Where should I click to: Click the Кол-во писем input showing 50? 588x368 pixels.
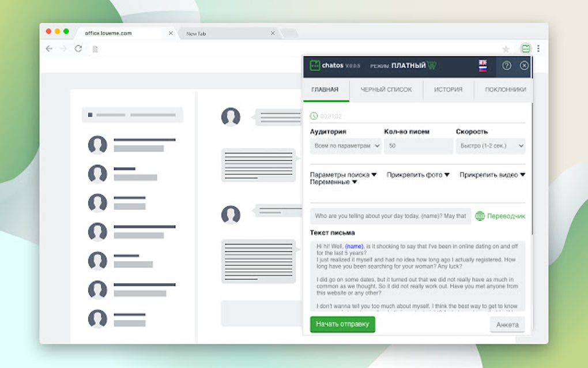pyautogui.click(x=419, y=147)
